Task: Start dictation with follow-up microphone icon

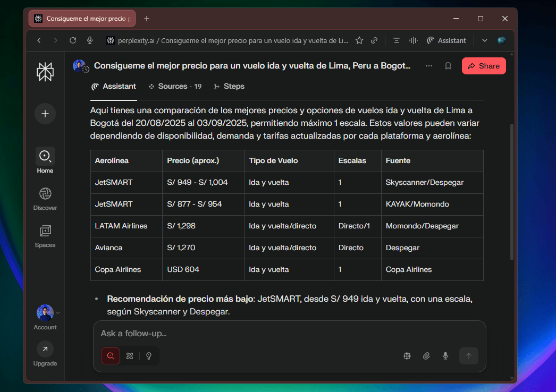Action: pyautogui.click(x=445, y=356)
